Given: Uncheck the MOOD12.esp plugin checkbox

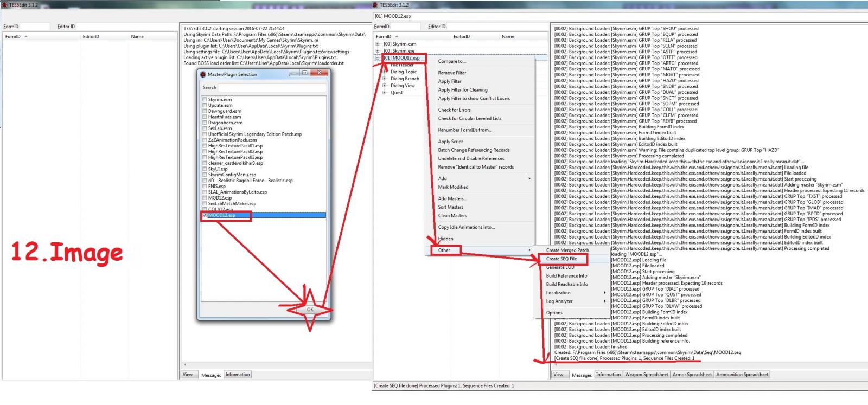Looking at the screenshot, I should coord(205,215).
